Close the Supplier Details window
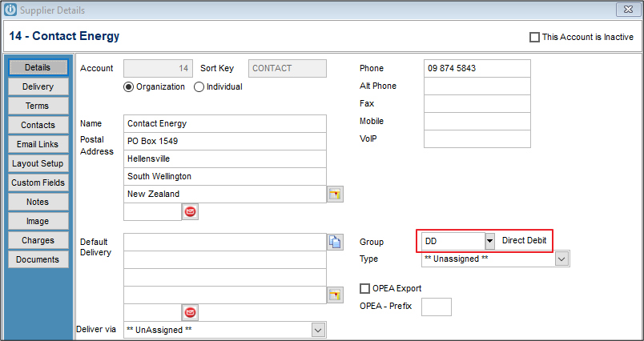 pyautogui.click(x=627, y=10)
